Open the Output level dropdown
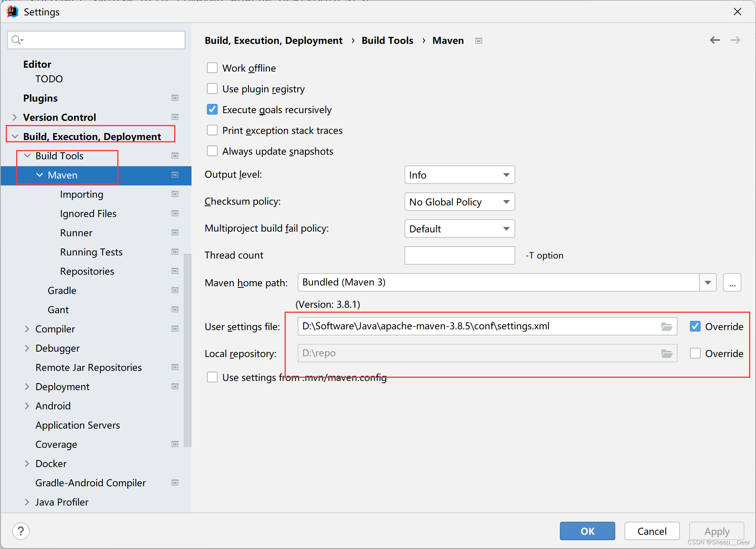756x549 pixels. coord(460,175)
